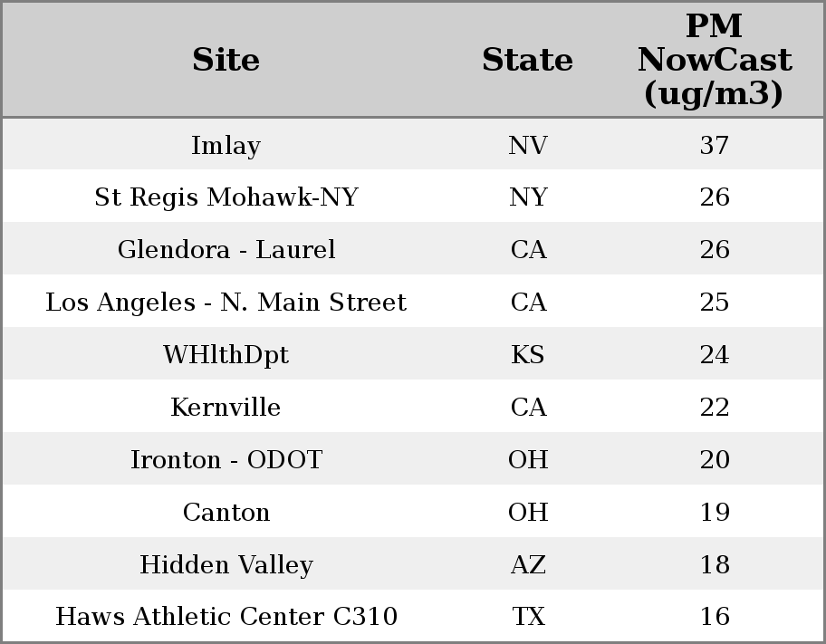Click the PM NowCast column header

tap(714, 60)
